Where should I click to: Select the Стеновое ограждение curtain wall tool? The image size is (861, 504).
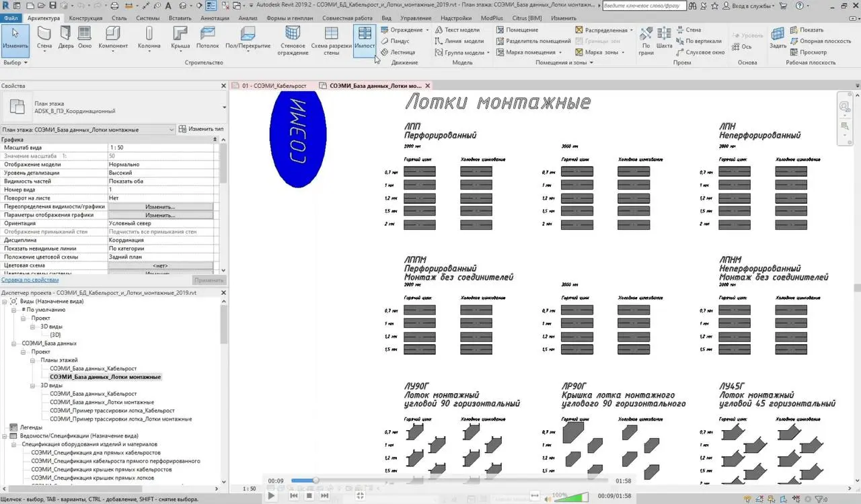pyautogui.click(x=293, y=40)
